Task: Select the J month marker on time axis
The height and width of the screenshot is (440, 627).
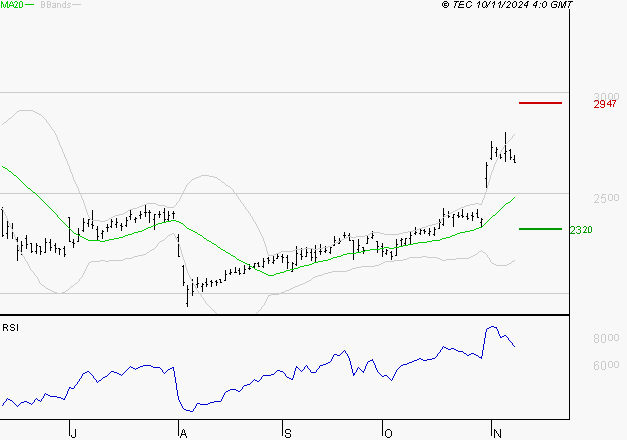Action: coord(73,431)
